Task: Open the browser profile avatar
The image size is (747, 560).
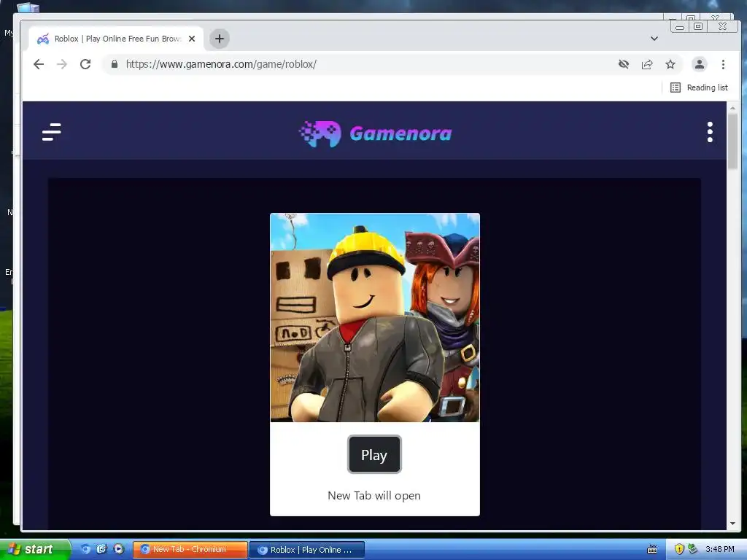Action: 700,64
